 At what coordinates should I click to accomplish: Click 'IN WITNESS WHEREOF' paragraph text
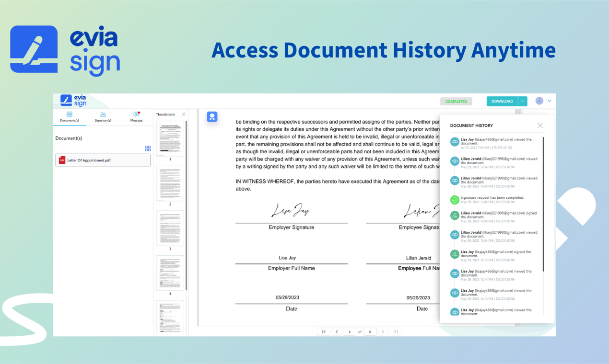point(338,185)
